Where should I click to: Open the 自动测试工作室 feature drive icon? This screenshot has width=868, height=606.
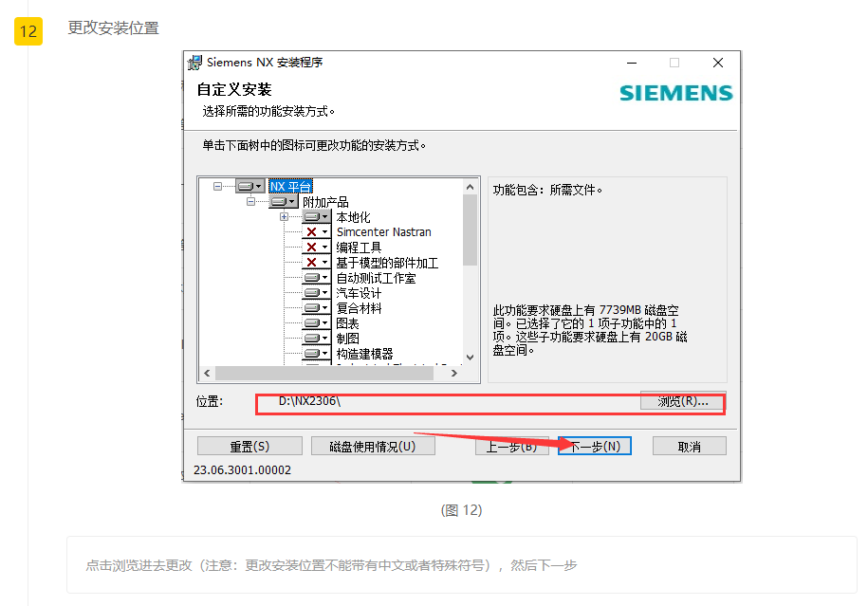317,278
